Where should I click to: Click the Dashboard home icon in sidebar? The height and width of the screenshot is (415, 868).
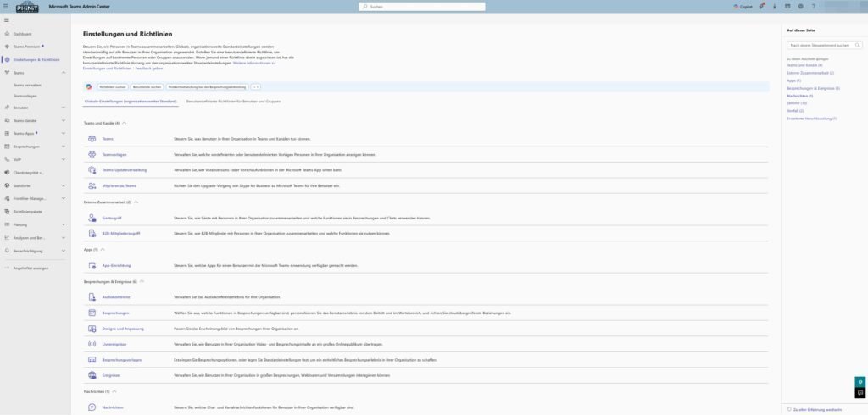[x=7, y=33]
